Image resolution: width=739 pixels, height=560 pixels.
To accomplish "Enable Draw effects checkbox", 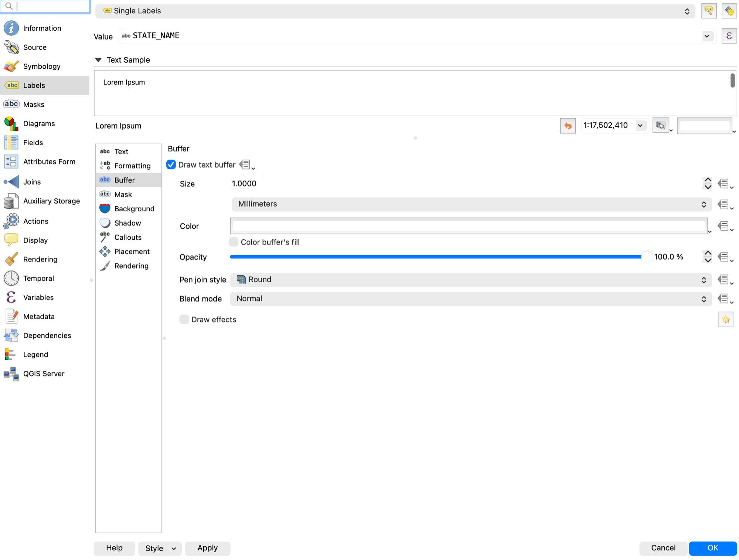I will point(184,319).
